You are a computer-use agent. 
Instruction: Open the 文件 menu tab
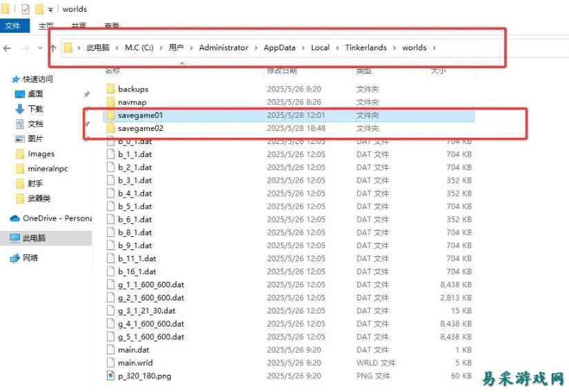click(13, 25)
